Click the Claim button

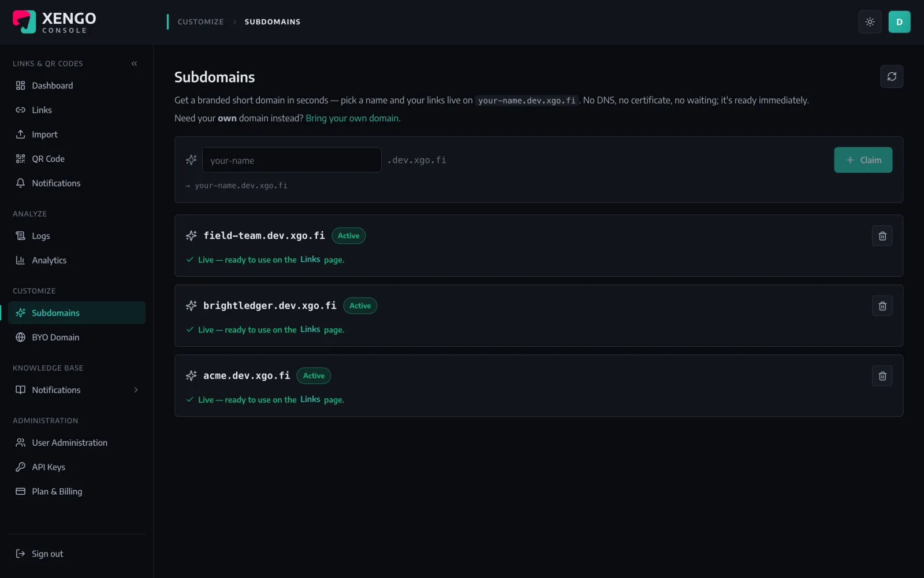pos(863,160)
